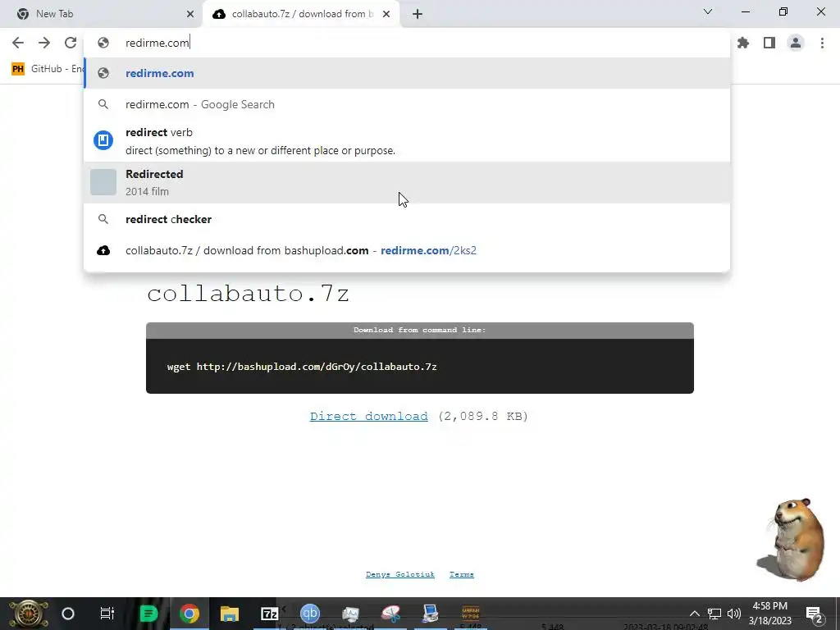Open the orange memory chip taskbar icon
Viewport: 840px width, 630px height.
tap(470, 613)
